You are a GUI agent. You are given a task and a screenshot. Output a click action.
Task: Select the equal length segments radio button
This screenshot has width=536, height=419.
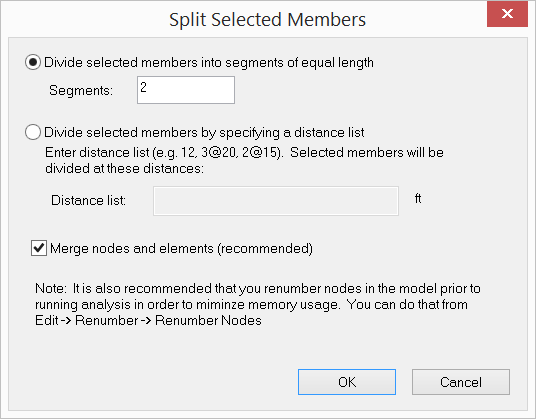(x=33, y=63)
